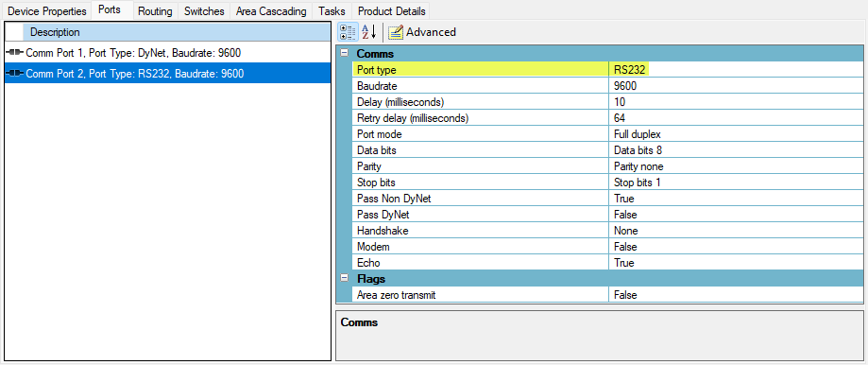Viewport: 868px width, 365px height.
Task: Click the Description column header
Action: coord(178,32)
